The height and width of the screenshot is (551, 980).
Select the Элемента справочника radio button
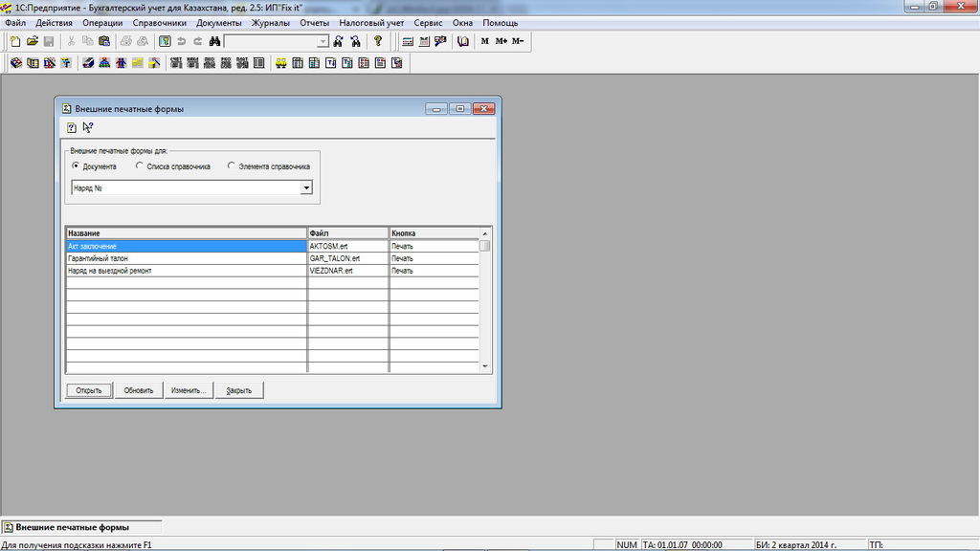click(232, 166)
